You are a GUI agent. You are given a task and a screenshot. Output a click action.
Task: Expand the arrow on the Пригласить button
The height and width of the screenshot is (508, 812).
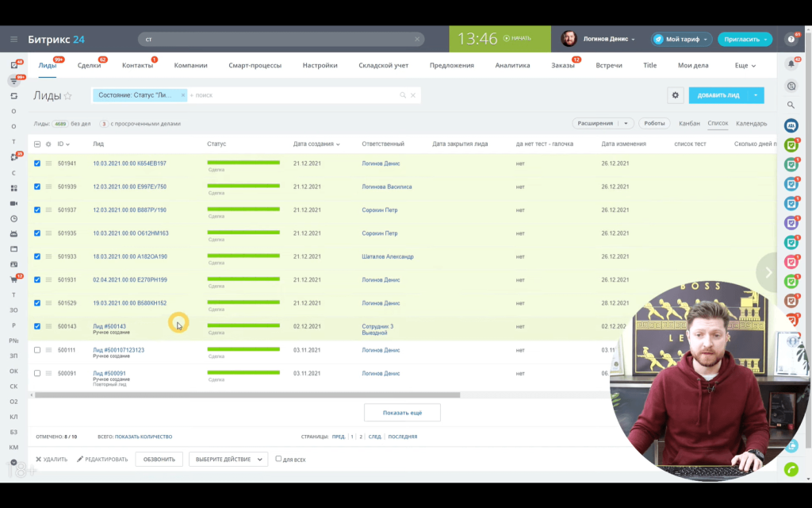766,40
